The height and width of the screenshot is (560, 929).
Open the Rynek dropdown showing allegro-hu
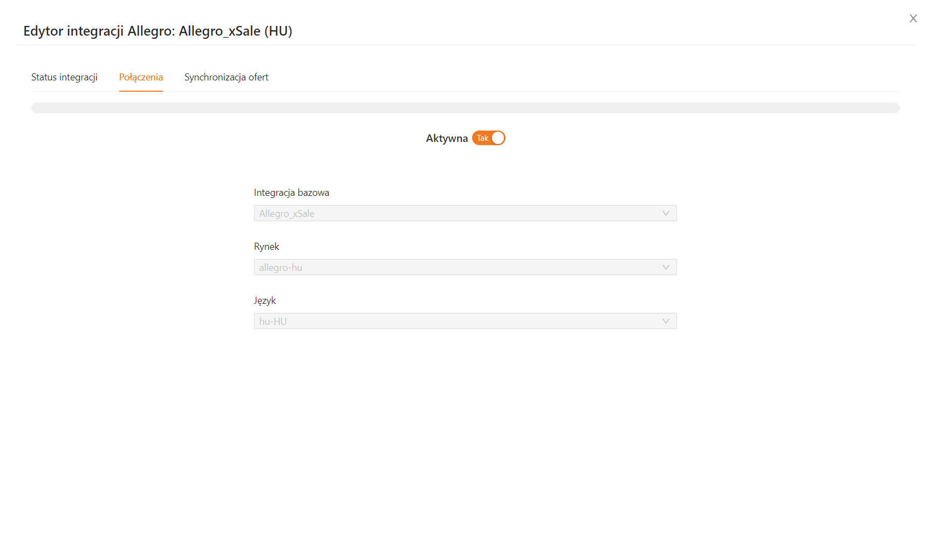tap(464, 267)
